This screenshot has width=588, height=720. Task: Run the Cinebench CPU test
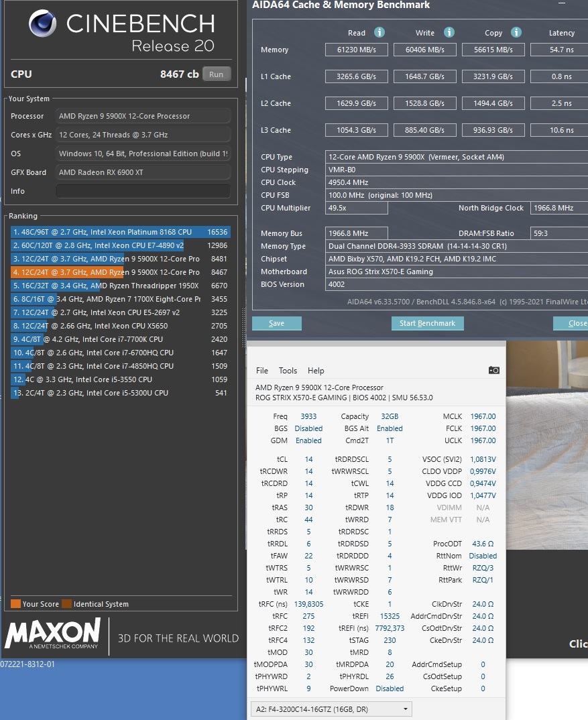(216, 74)
